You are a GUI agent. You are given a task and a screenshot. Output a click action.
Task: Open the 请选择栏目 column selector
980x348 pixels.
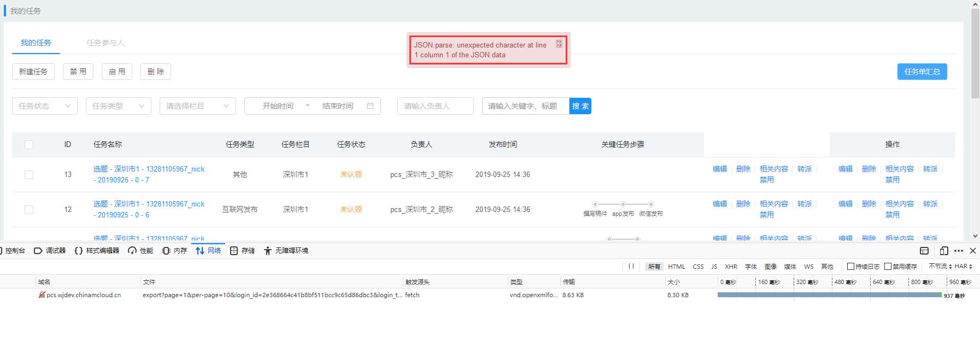pyautogui.click(x=198, y=106)
